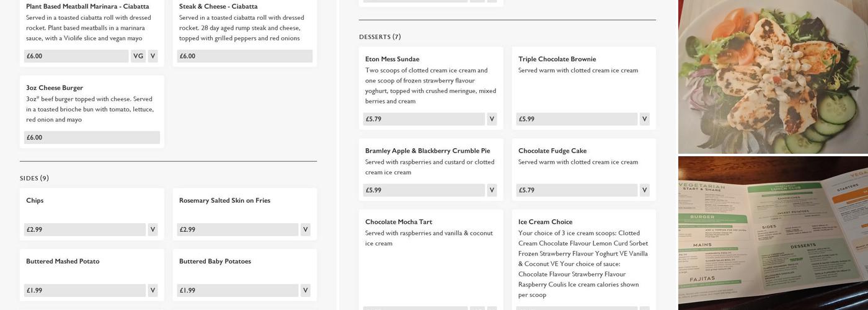Screen dimensions: 868x310
Task: Open the Ice Cream Choice item title
Action: [x=545, y=222]
